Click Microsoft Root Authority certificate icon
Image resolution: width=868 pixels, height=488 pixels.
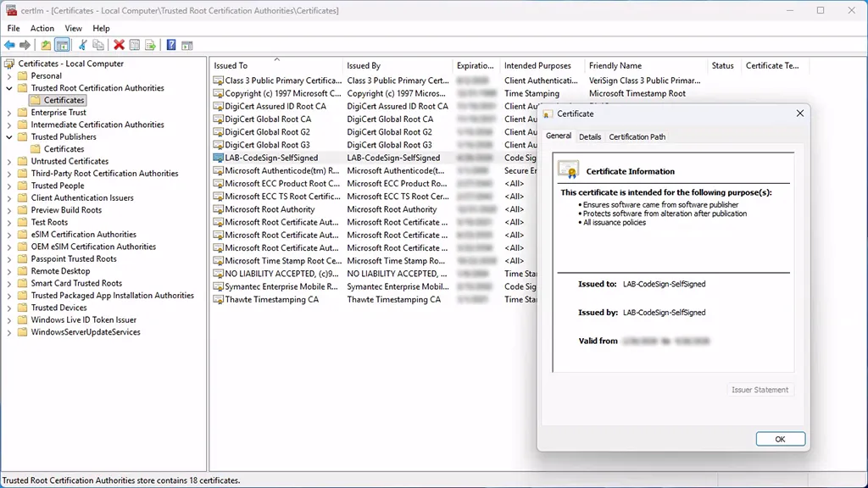click(x=218, y=210)
